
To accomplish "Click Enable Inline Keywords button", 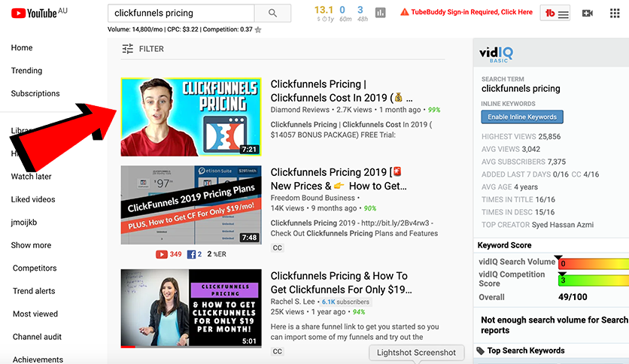I will click(x=522, y=117).
